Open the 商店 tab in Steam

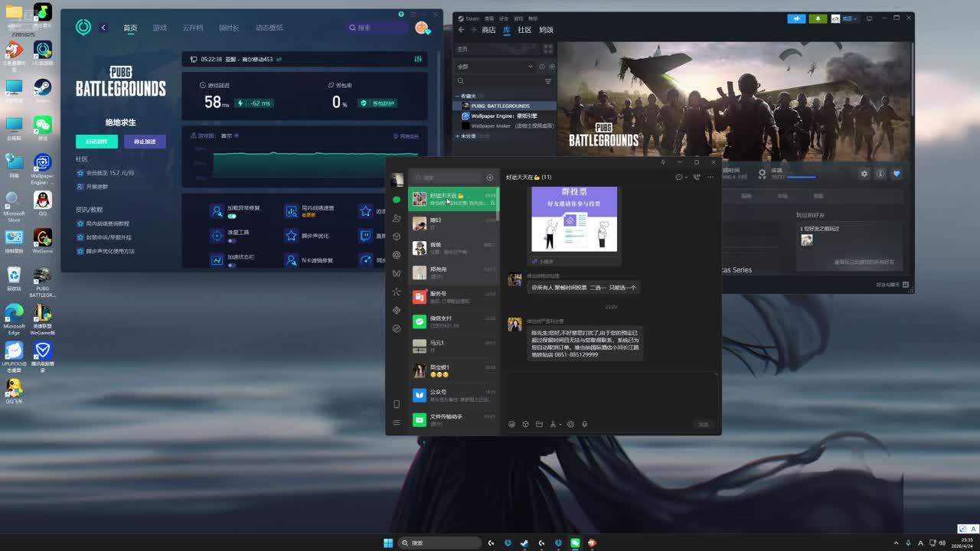pos(488,30)
